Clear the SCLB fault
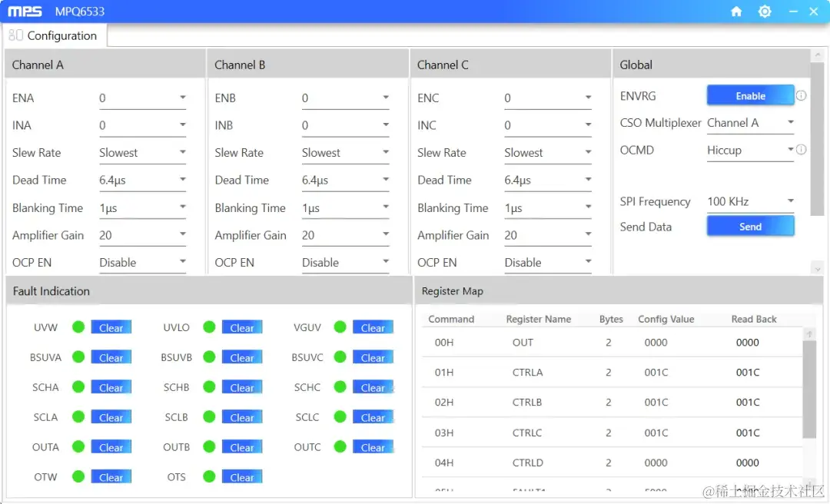The height and width of the screenshot is (504, 830). (x=242, y=417)
